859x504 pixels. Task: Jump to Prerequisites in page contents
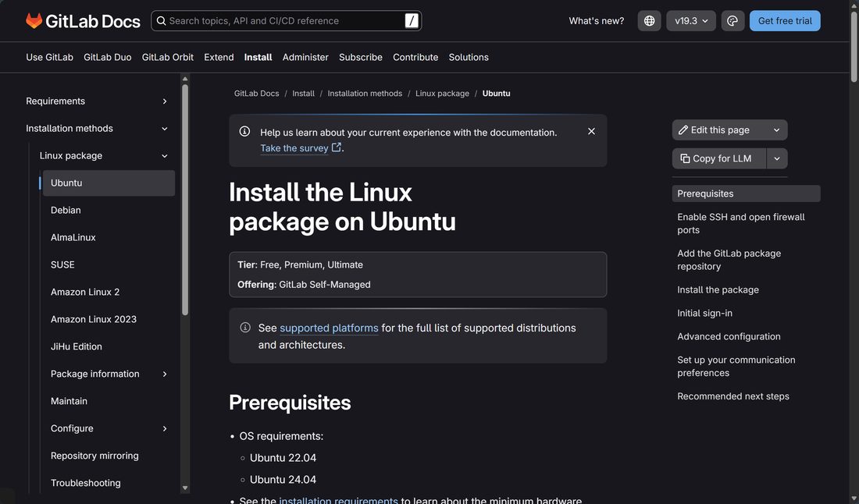746,193
